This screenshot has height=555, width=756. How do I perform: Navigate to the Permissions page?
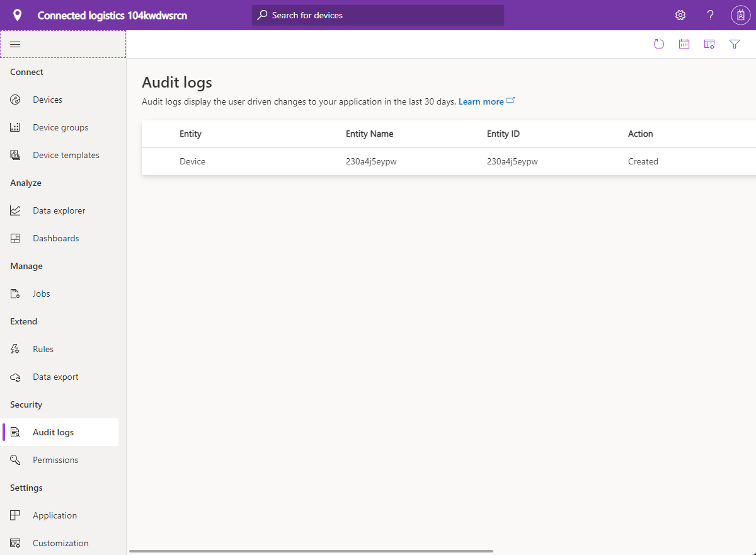pyautogui.click(x=55, y=459)
